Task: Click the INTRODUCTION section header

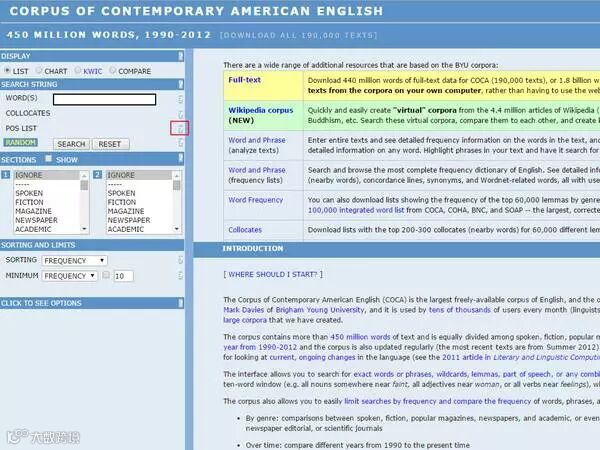Action: tap(253, 249)
